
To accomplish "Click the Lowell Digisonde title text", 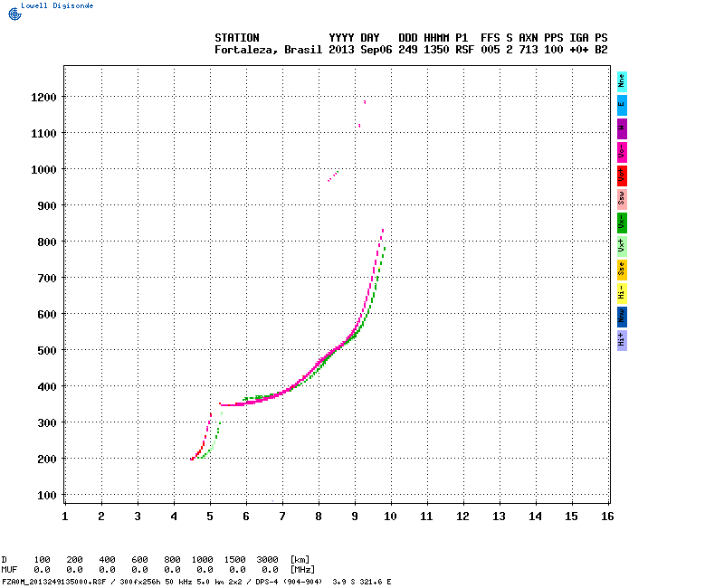I will [x=57, y=5].
